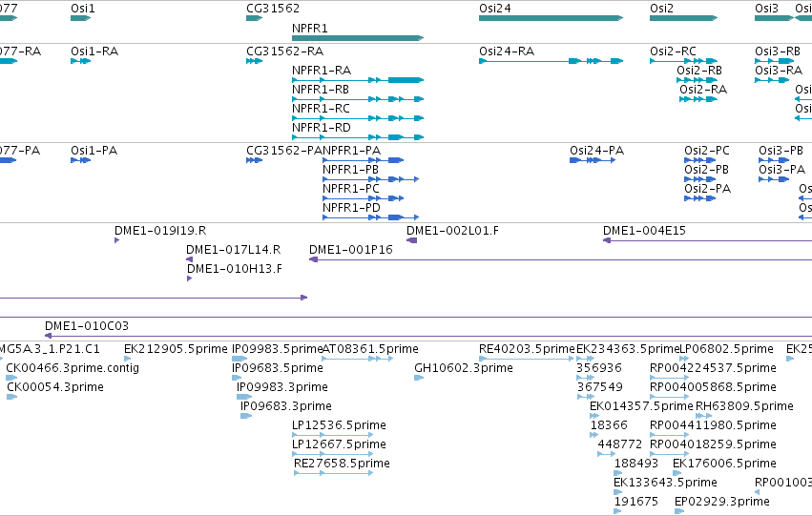Select Osi2-PB protein label
Image resolution: width=812 pixels, height=516 pixels.
pos(706,170)
